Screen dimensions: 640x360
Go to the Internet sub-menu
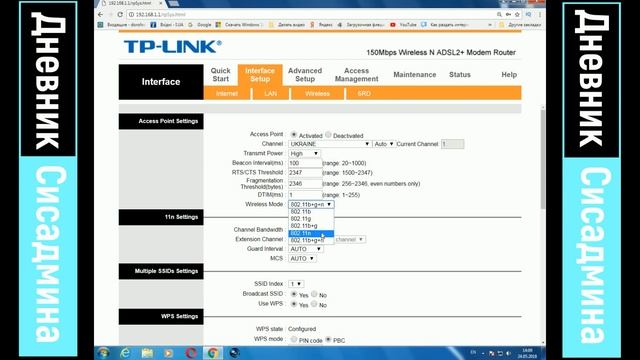(x=227, y=93)
